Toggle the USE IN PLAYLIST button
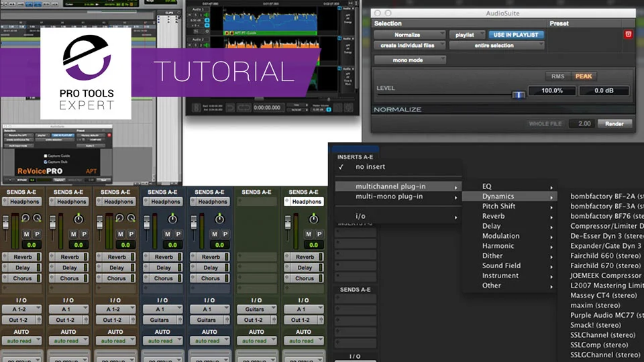Viewport: 644px width, 362px height. coord(515,35)
